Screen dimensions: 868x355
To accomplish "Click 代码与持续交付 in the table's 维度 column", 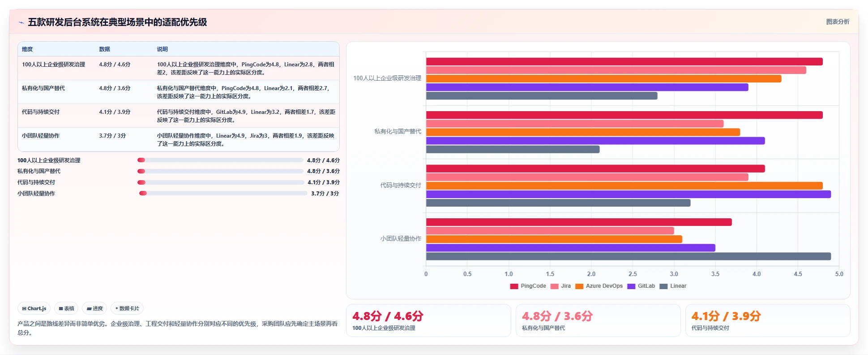I will click(x=41, y=112).
